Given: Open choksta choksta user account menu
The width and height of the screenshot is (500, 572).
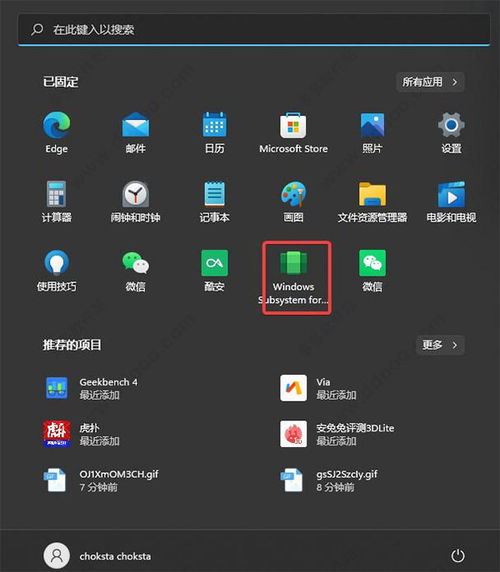Looking at the screenshot, I should [x=97, y=556].
